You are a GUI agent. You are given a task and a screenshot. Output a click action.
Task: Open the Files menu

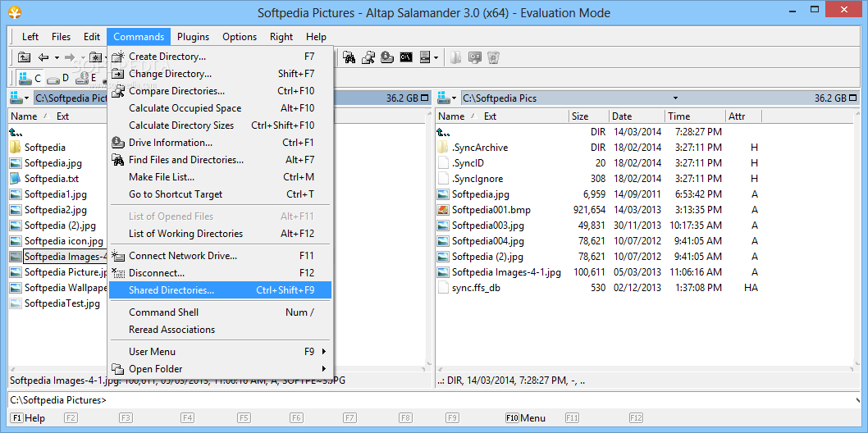coord(62,37)
